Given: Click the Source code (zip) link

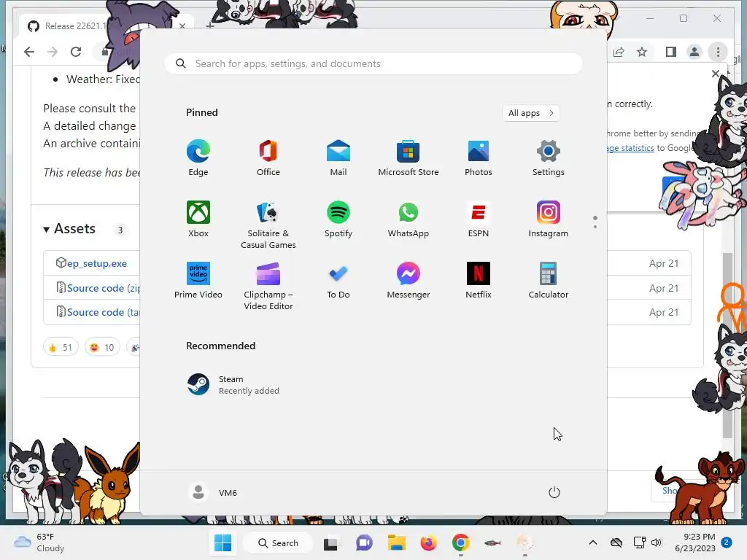Looking at the screenshot, I should coord(103,288).
